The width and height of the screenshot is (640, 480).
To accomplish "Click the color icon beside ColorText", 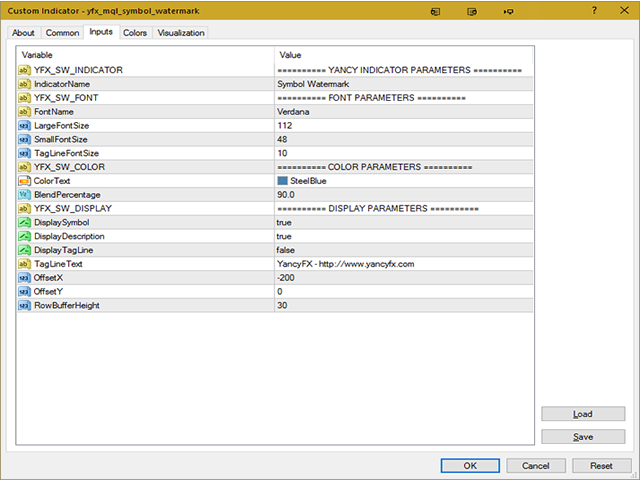I will coord(24,181).
